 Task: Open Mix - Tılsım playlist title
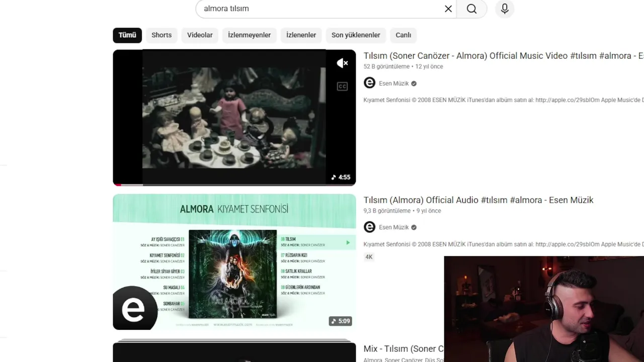click(x=404, y=349)
